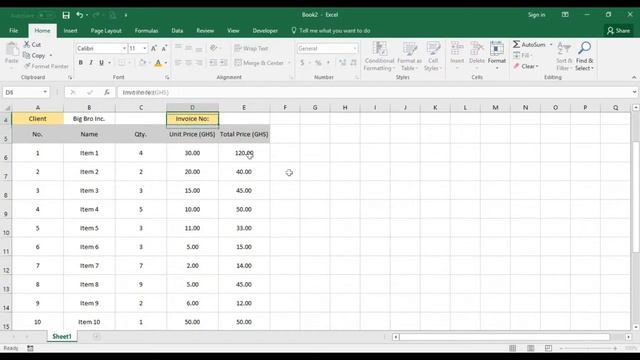The width and height of the screenshot is (640, 360).
Task: Open the Clear eraser button
Action: pos(526,66)
